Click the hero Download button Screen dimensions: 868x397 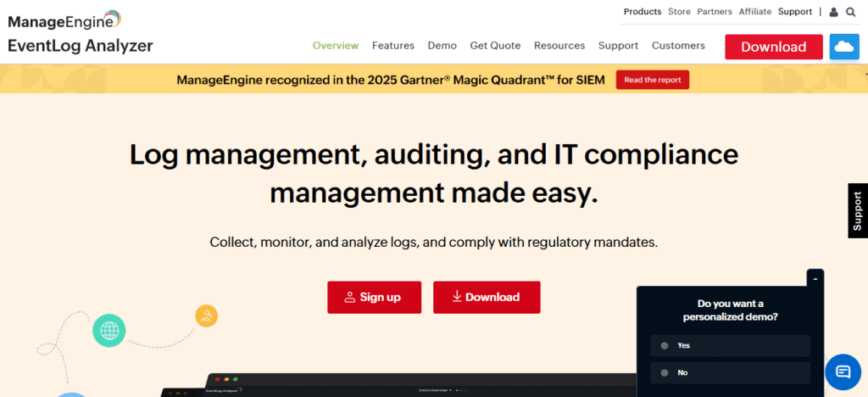487,298
